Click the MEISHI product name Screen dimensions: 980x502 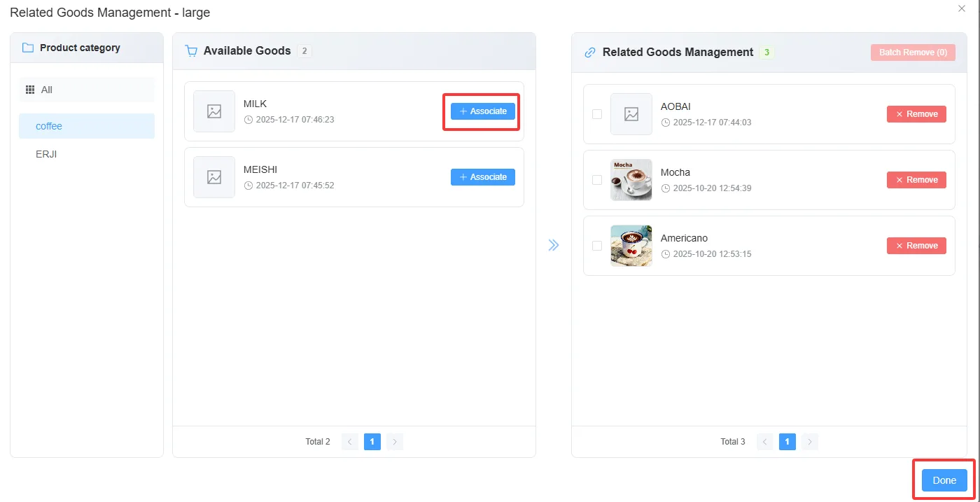click(x=260, y=169)
